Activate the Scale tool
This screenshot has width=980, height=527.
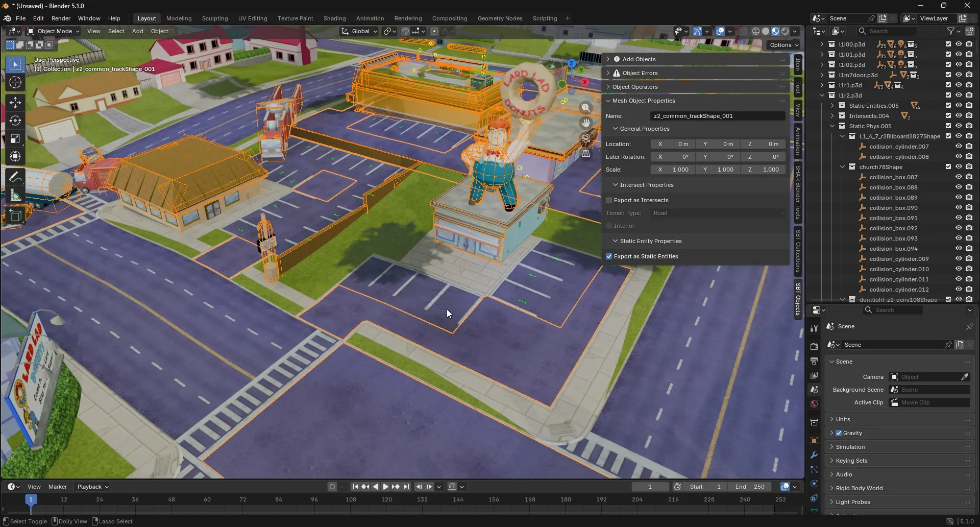coord(15,139)
